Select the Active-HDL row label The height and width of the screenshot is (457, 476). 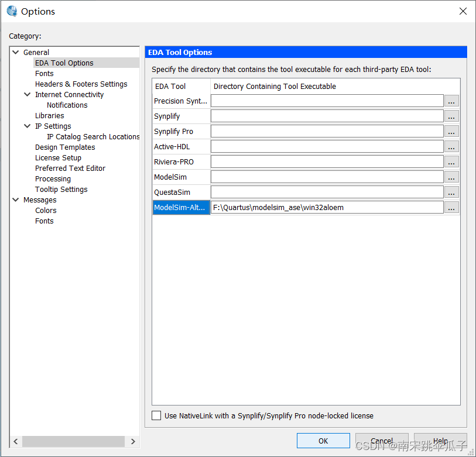(182, 146)
